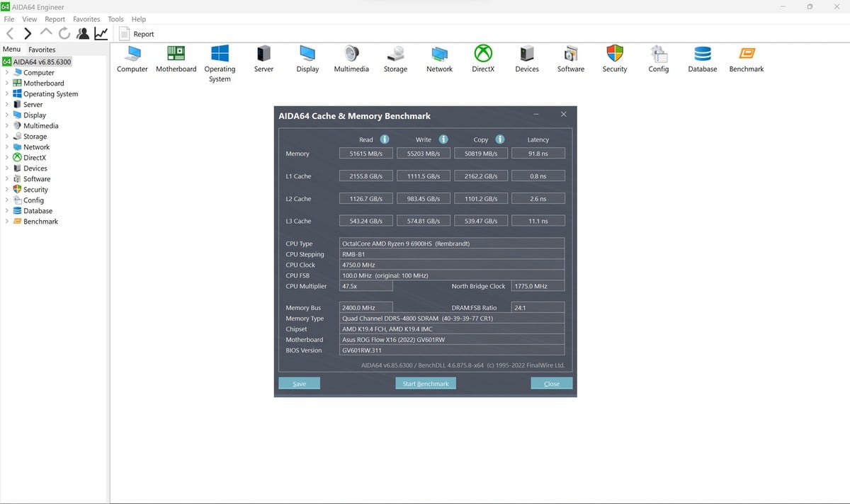Click the Memory Latency value 91.8 ns
Viewport: 850px width, 504px height.
(538, 154)
